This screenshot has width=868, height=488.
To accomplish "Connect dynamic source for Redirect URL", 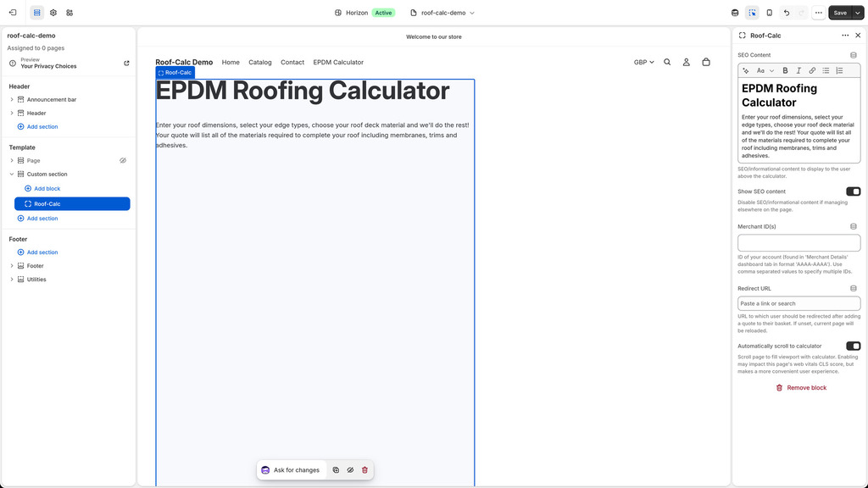I will (x=853, y=289).
